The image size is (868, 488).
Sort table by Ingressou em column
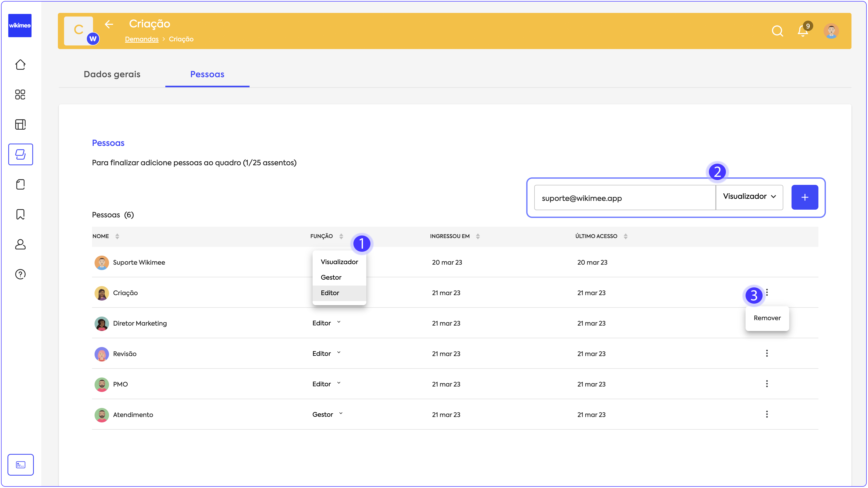(477, 237)
